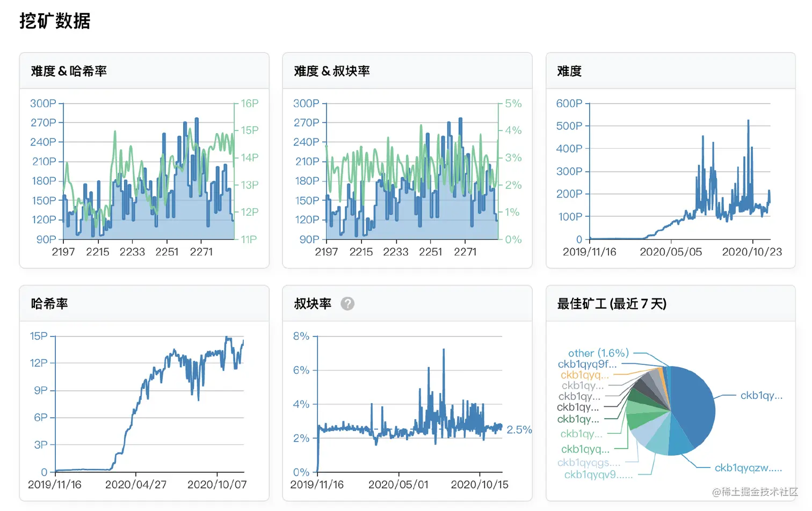
Task: Select the orange ckb1qyq... miner label
Action: point(585,375)
